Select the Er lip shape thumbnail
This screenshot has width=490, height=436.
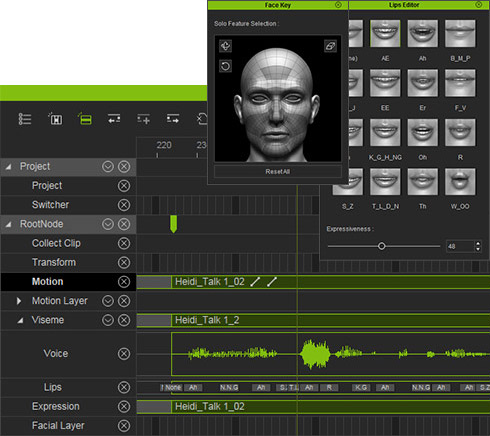point(422,83)
